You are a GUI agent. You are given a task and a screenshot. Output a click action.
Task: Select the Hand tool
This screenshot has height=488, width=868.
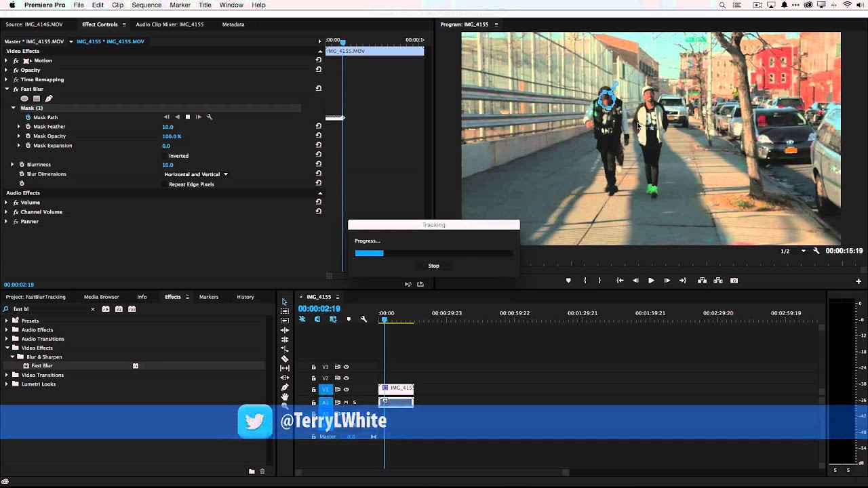(x=285, y=396)
